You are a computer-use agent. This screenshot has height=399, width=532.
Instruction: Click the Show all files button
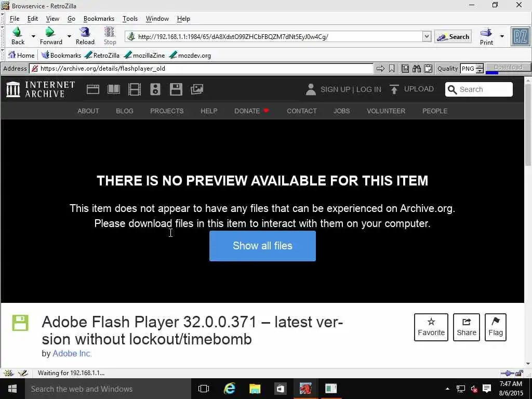262,246
